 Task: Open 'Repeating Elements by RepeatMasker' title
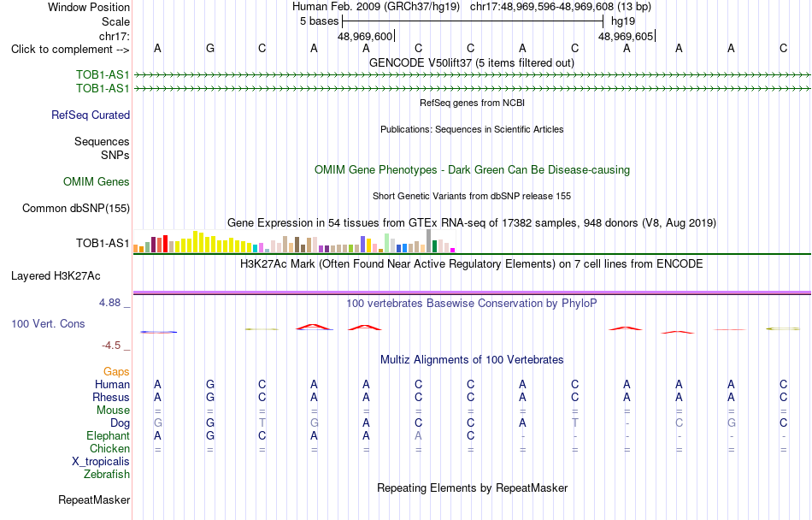473,487
